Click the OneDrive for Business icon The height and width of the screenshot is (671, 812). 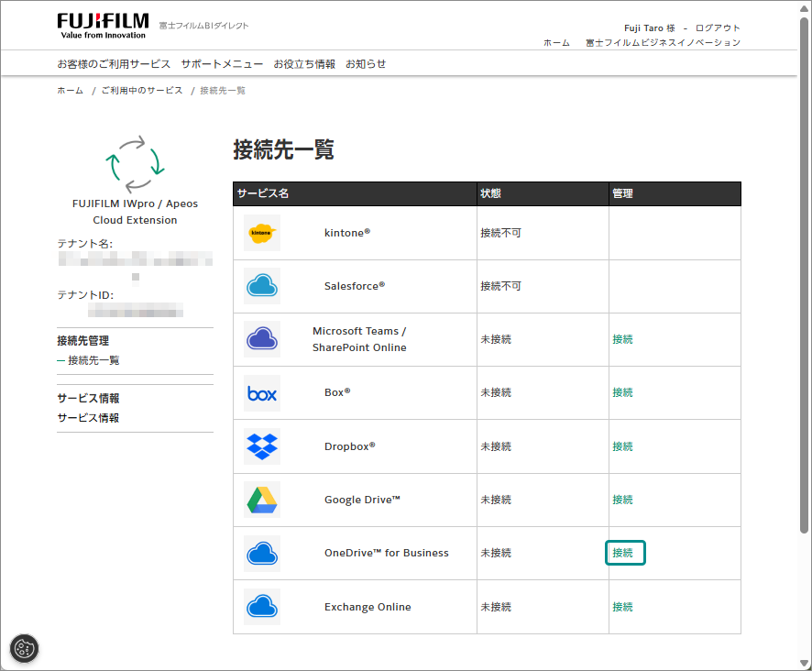[x=262, y=554]
